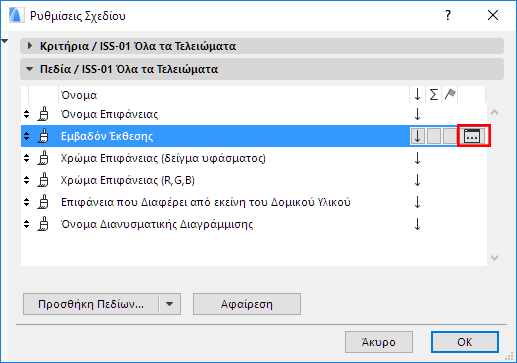Toggle sum cell for Εμβαδόν Έκθεσης

click(434, 136)
